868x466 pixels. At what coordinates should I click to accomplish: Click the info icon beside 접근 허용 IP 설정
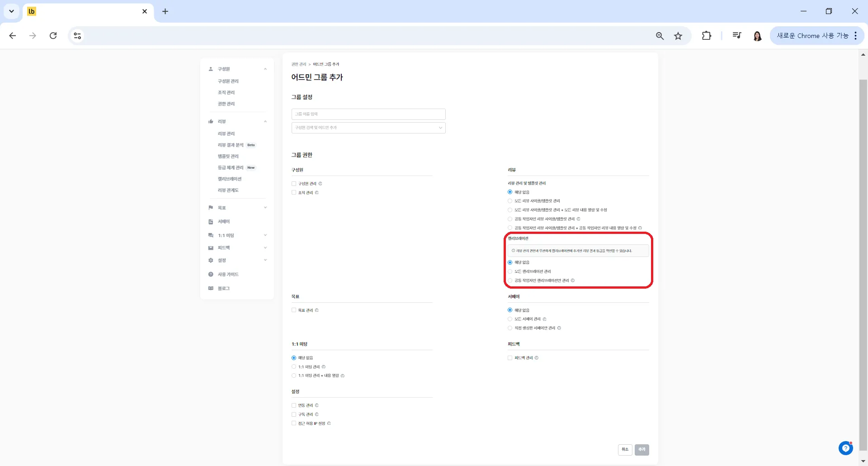pyautogui.click(x=329, y=423)
